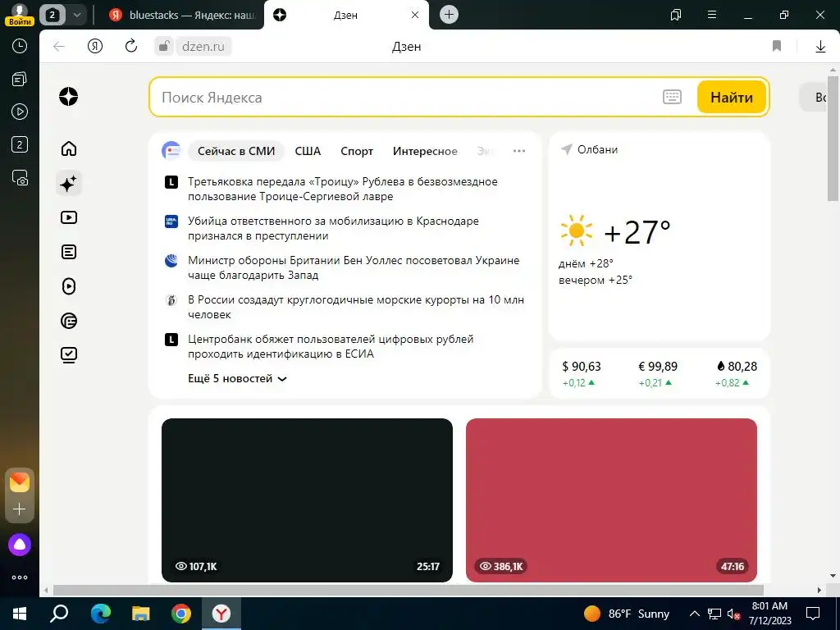The width and height of the screenshot is (840, 630).
Task: Go to Dzen home icon
Action: point(69,148)
